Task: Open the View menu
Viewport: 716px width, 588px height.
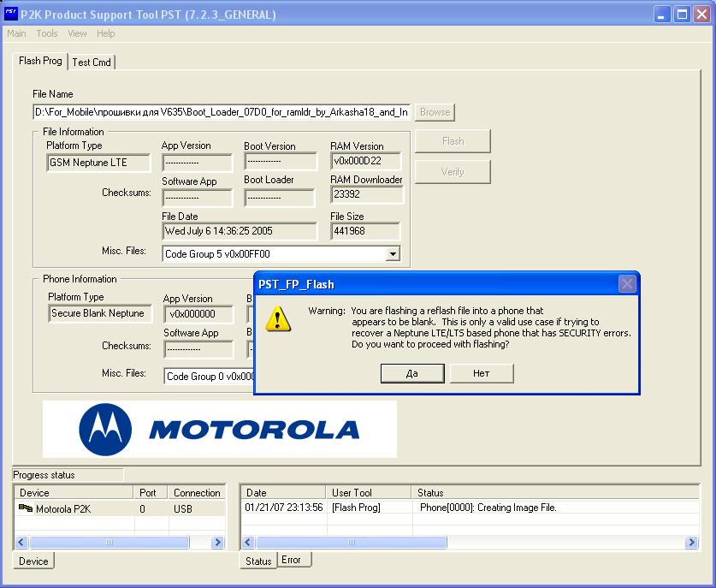Action: [x=77, y=33]
